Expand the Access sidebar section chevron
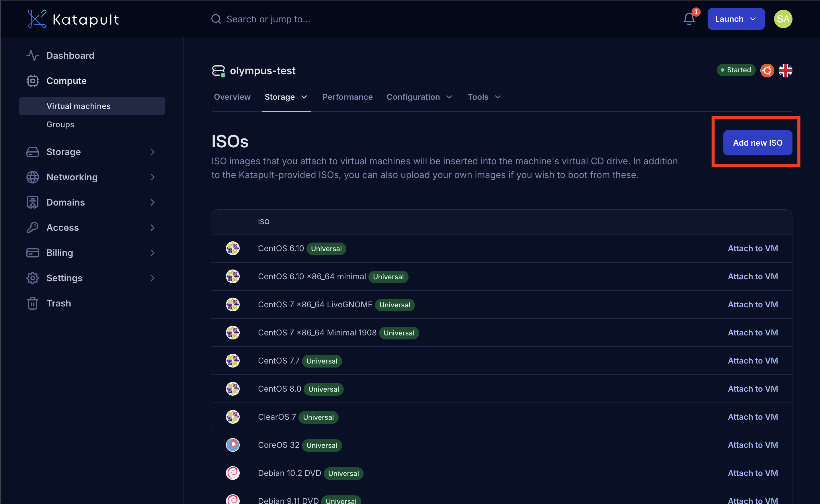 coord(152,228)
